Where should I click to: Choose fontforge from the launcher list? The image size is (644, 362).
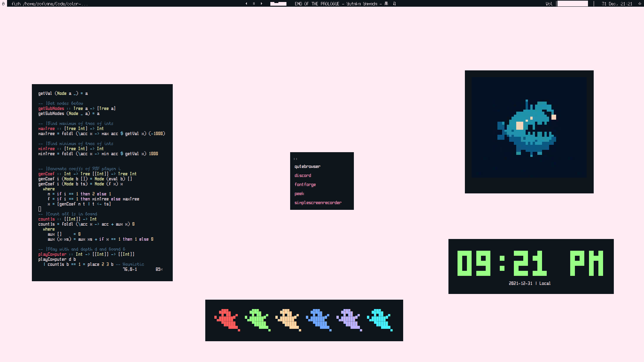click(x=305, y=185)
